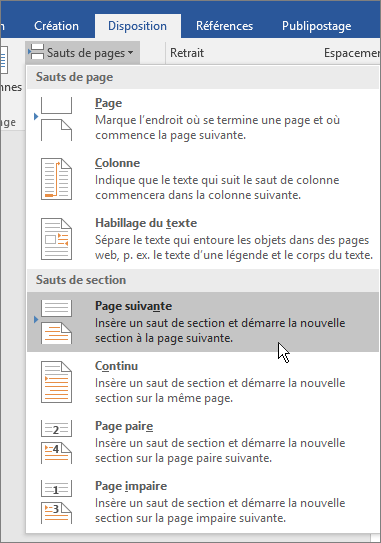Insert a Page suivante section break
This screenshot has height=543, width=381.
coord(203,322)
